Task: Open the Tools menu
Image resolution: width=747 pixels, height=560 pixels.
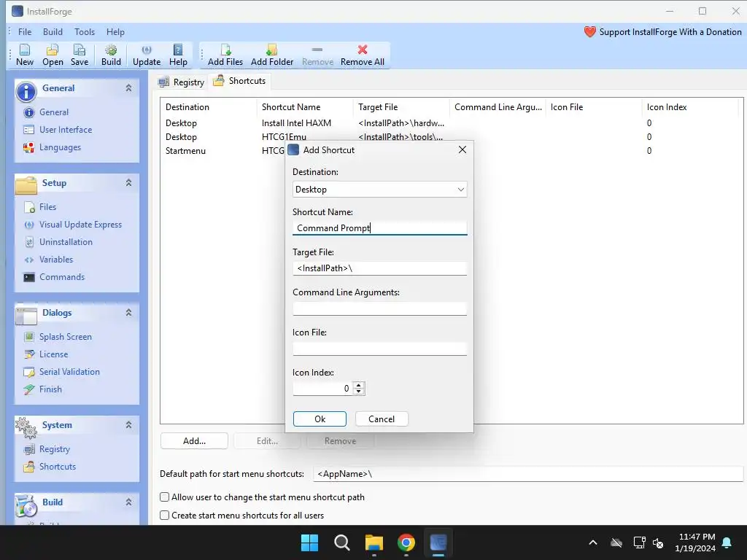Action: pos(85,32)
